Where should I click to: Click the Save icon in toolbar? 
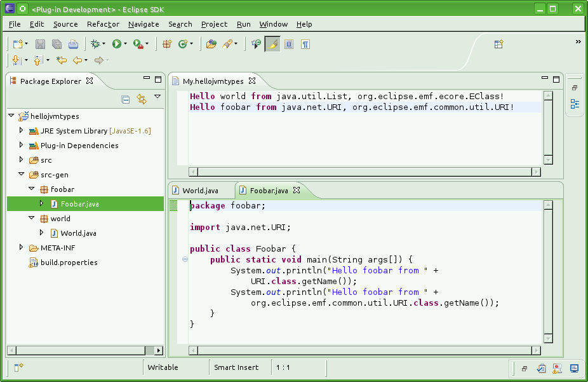point(40,44)
